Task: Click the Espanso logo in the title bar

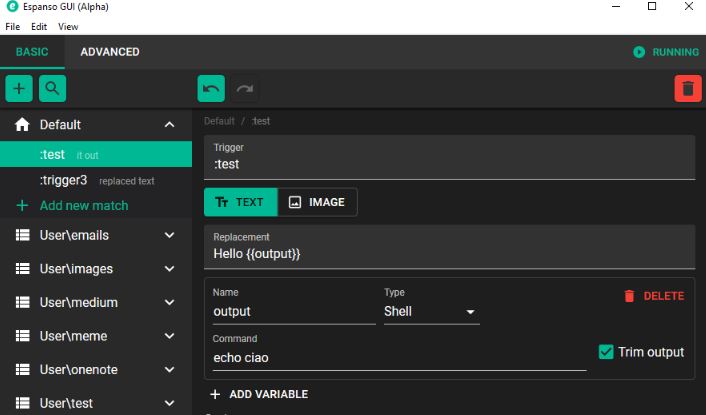Action: (x=12, y=6)
